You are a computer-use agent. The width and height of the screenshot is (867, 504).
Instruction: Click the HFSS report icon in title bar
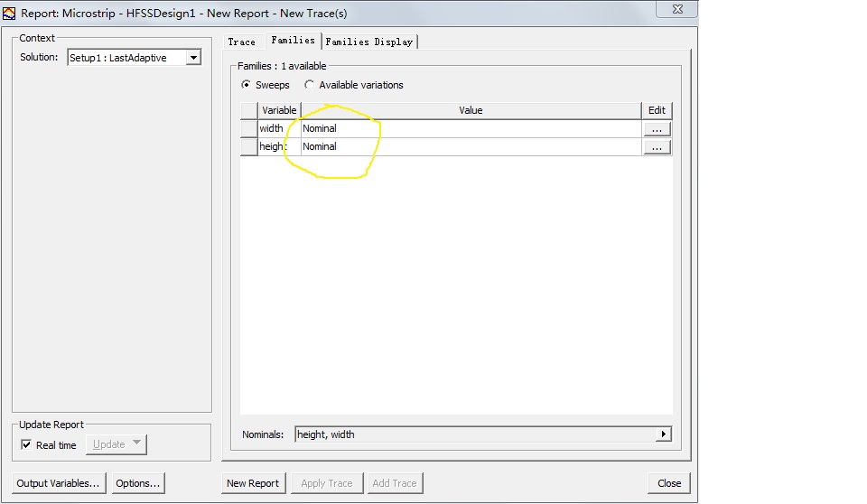(x=9, y=14)
